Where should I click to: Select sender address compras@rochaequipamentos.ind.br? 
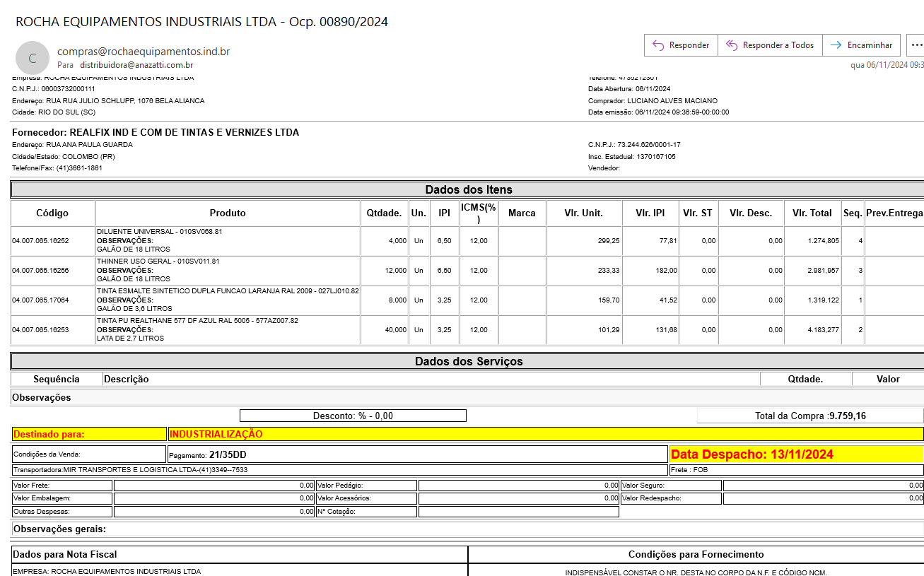coord(144,52)
